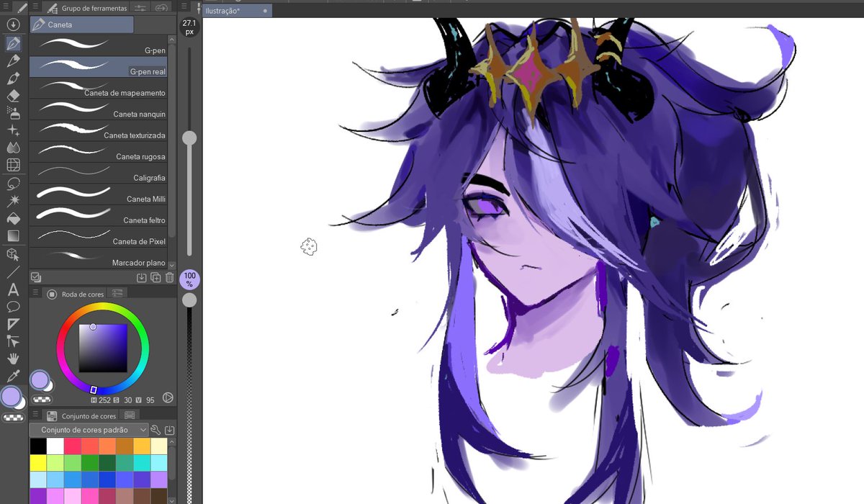Delete sub tool with trash icon
This screenshot has width=864, height=504.
point(170,277)
